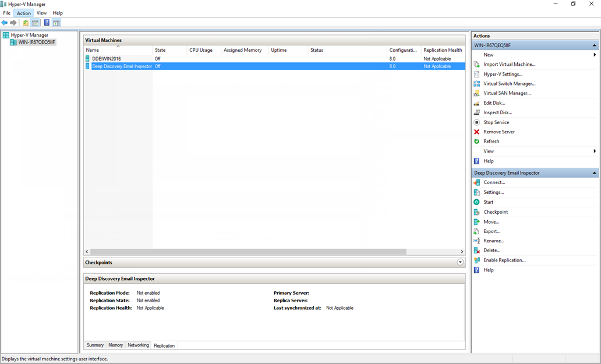The height and width of the screenshot is (364, 601).
Task: Switch to the Networking tab
Action: (138, 345)
